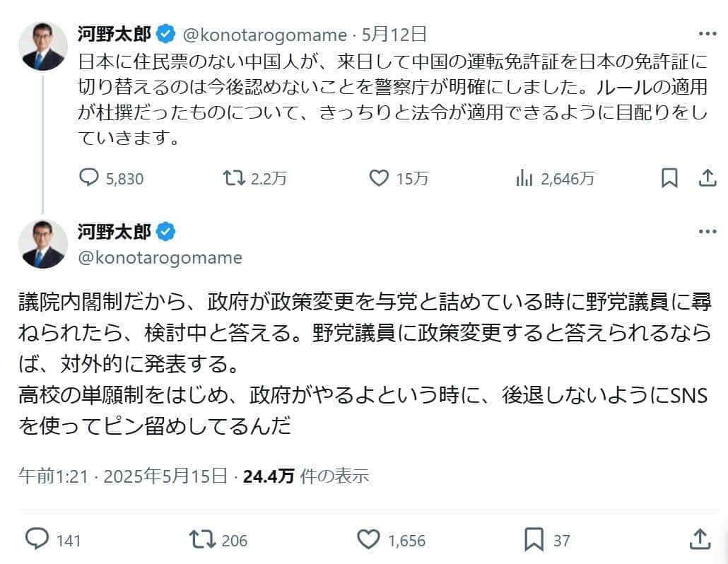
Task: Open profile picture on the main tweet
Action: click(43, 244)
